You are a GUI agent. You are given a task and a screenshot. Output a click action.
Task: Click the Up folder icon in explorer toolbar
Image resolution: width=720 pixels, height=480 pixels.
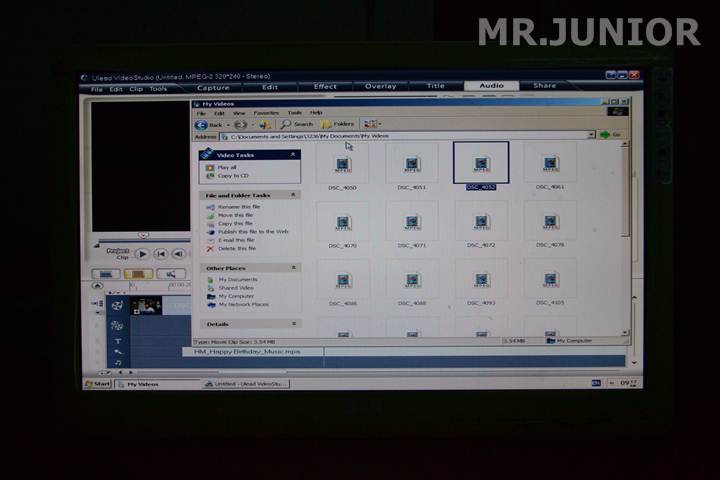[265, 124]
